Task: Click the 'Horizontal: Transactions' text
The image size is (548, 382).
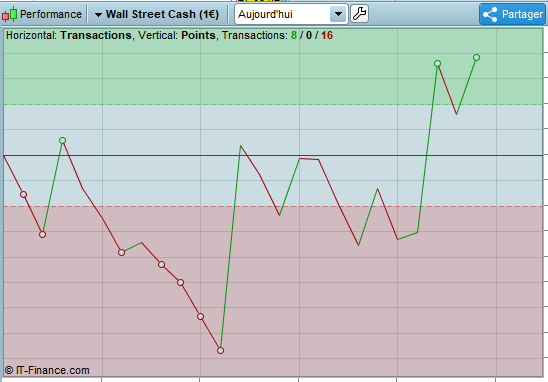Action: click(68, 35)
